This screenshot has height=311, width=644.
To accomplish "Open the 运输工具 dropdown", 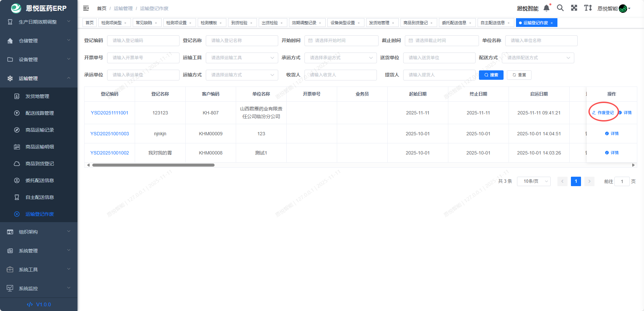I will click(241, 58).
